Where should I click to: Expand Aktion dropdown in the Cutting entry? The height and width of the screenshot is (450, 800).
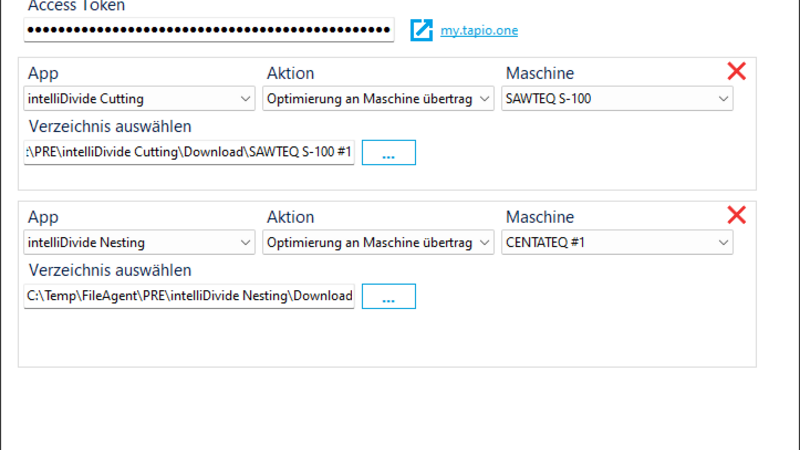pos(378,98)
